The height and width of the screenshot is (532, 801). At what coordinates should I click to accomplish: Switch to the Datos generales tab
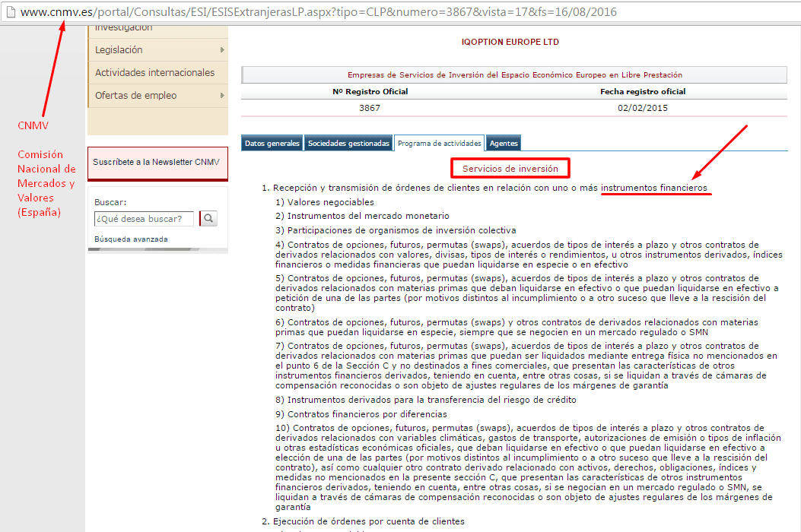pos(272,144)
